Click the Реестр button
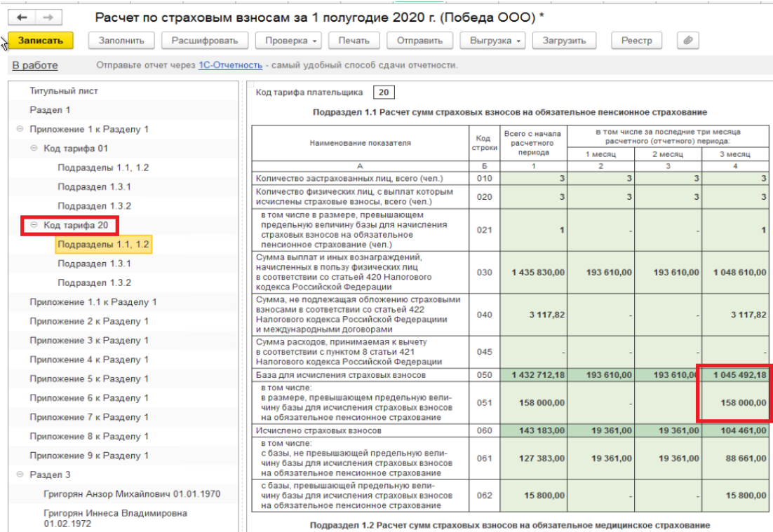The width and height of the screenshot is (773, 532). (636, 41)
